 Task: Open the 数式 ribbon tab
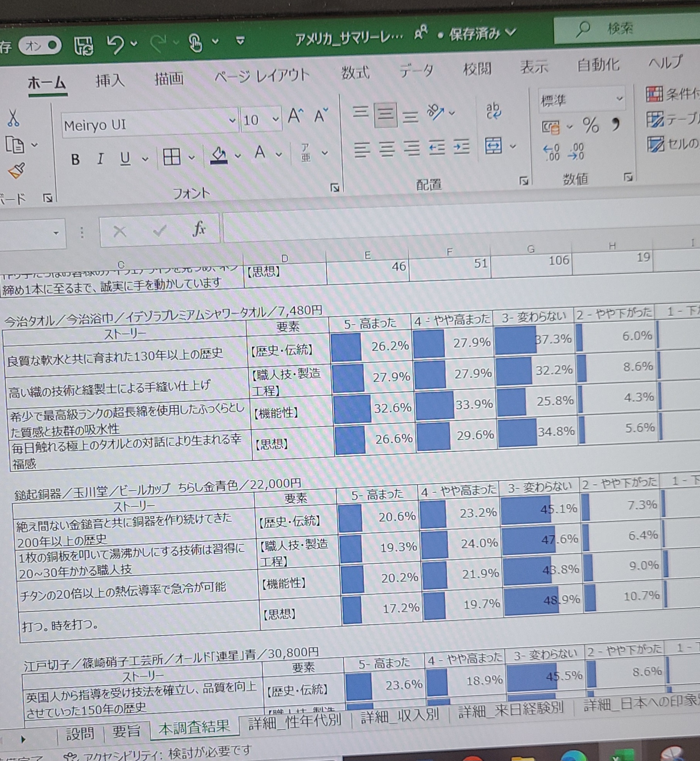355,72
